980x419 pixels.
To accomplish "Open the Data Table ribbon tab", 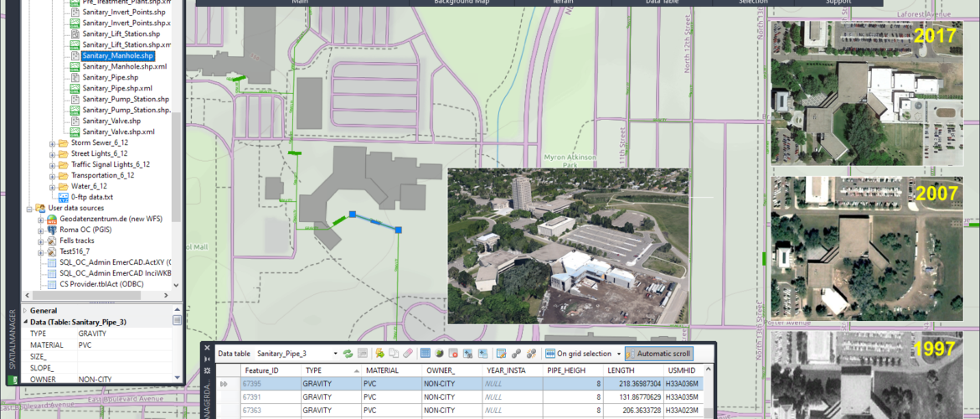I will (x=662, y=3).
